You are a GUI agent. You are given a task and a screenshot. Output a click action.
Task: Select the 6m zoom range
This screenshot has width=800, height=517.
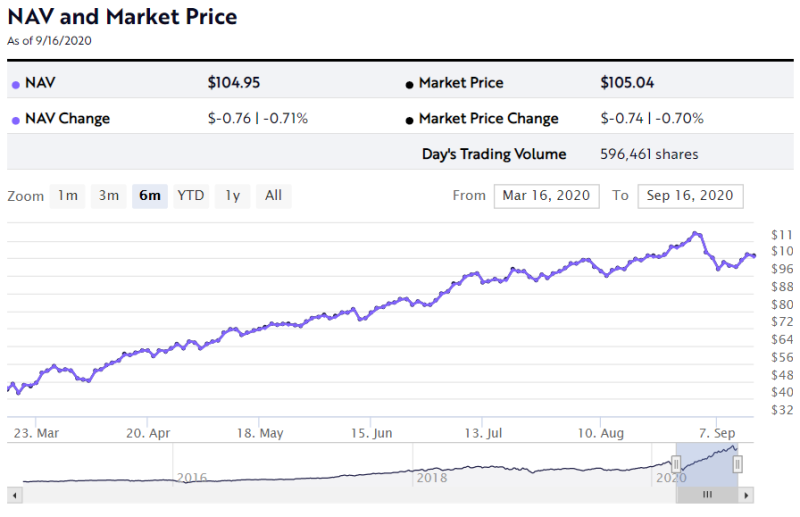[x=150, y=196]
